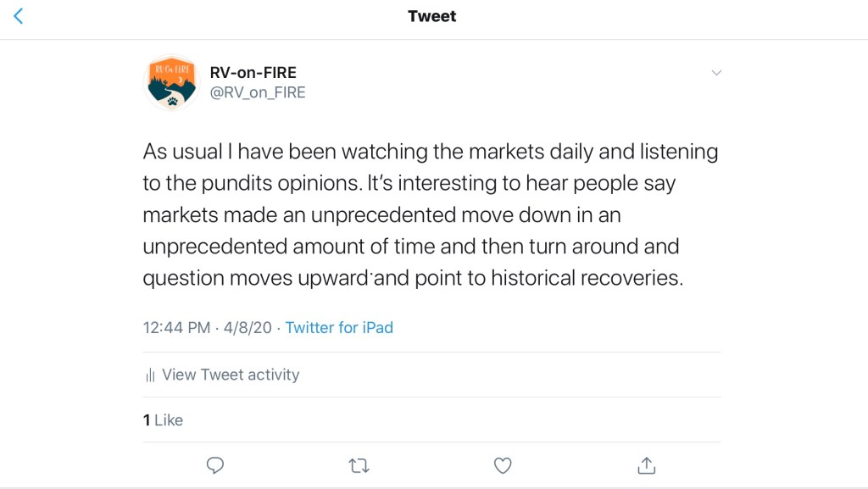Viewport: 868px width, 489px height.
Task: View who liked via 1 Like
Action: point(163,420)
